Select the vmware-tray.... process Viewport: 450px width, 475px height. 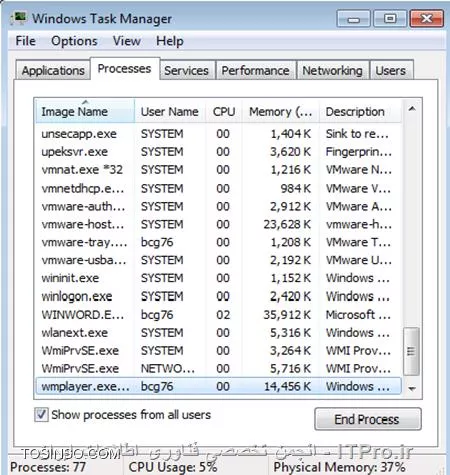(x=218, y=242)
